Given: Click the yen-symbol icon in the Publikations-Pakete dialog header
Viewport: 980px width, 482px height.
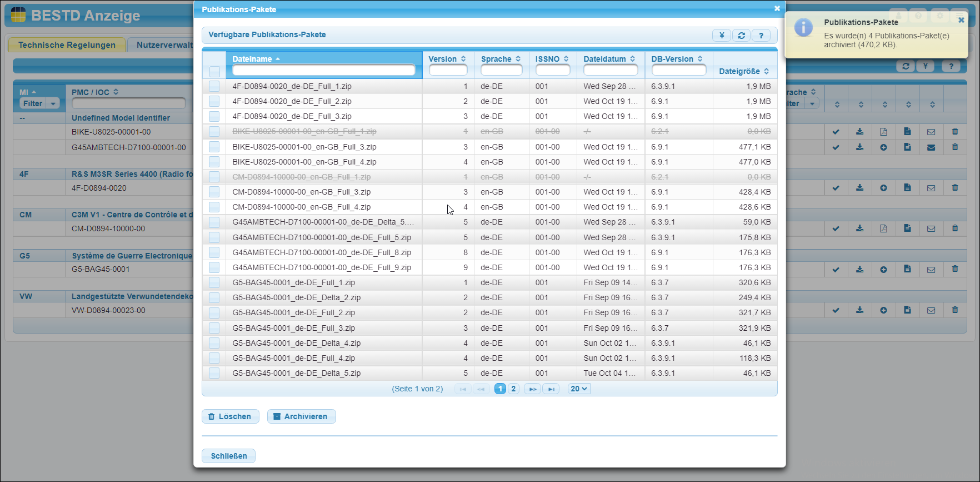Looking at the screenshot, I should [722, 35].
